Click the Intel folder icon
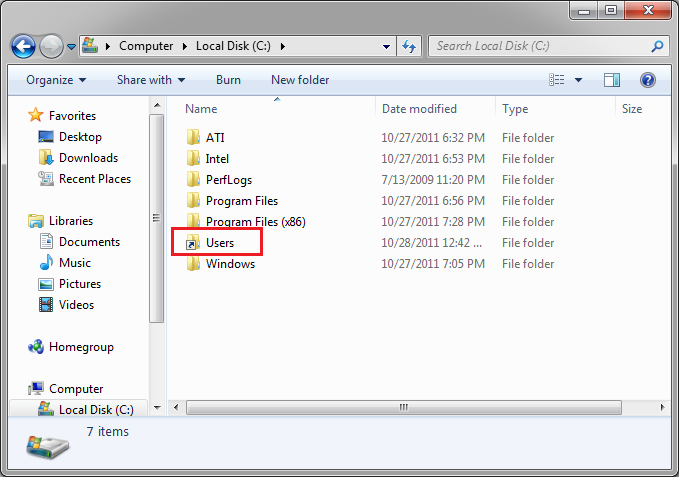 pyautogui.click(x=193, y=158)
